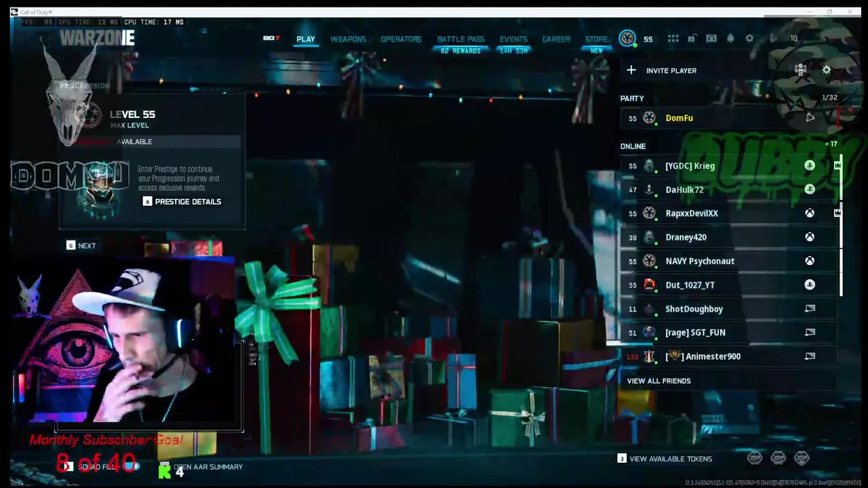The image size is (868, 488).
Task: Switch to the CAREER tab
Action: point(556,39)
